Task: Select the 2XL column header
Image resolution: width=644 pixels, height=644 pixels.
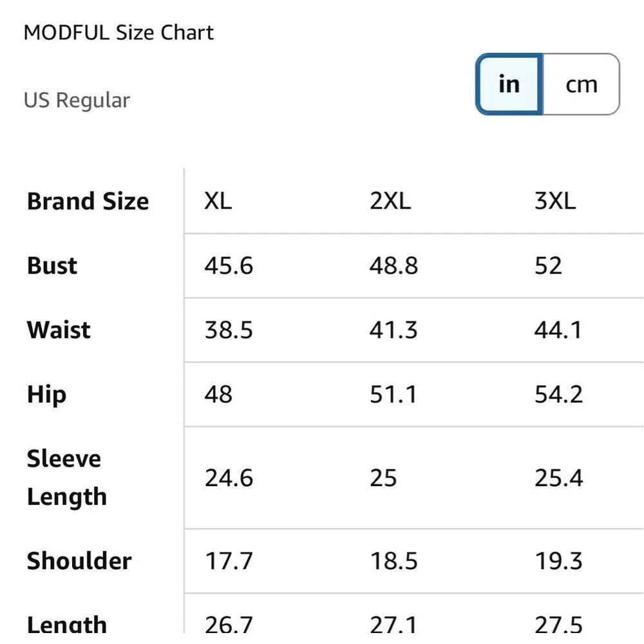Action: (390, 202)
